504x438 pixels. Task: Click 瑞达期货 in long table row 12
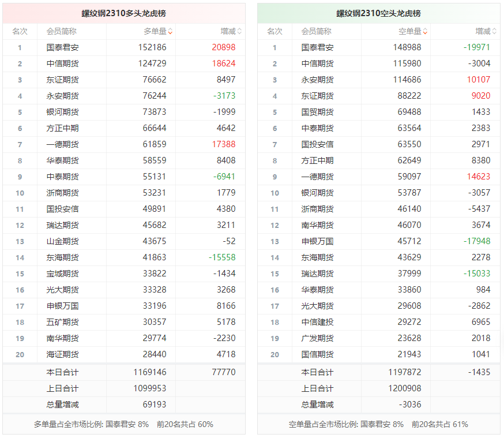click(62, 225)
